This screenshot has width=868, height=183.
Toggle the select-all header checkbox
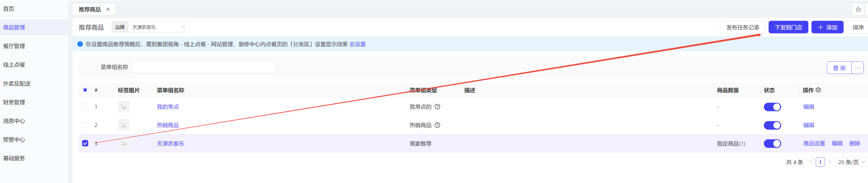click(x=85, y=90)
